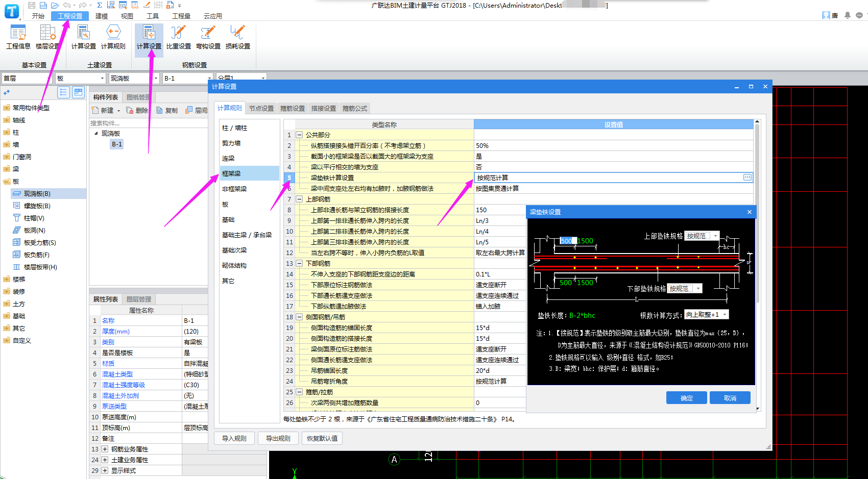This screenshot has width=868, height=479.
Task: Open 计算规则 calculation rules icon
Action: coord(113,37)
